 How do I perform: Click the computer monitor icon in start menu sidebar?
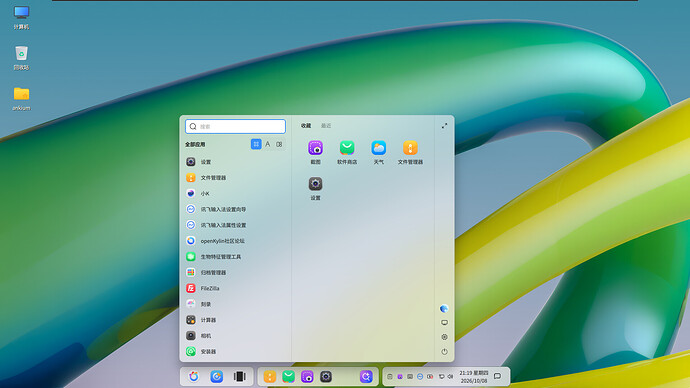click(444, 322)
